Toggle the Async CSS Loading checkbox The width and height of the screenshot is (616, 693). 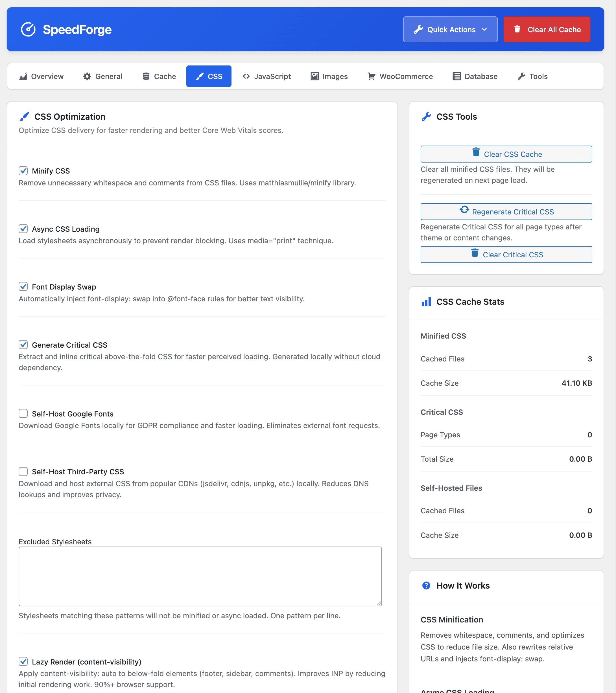(23, 229)
